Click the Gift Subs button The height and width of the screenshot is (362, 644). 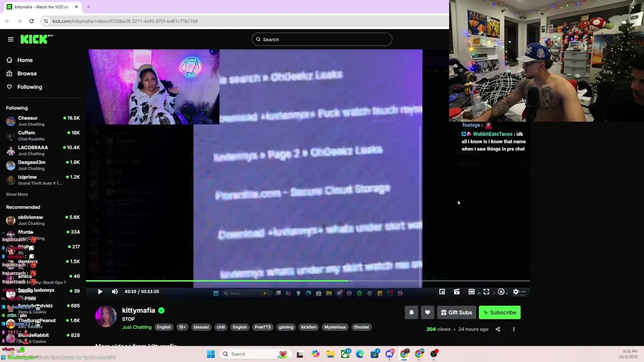[x=457, y=313]
